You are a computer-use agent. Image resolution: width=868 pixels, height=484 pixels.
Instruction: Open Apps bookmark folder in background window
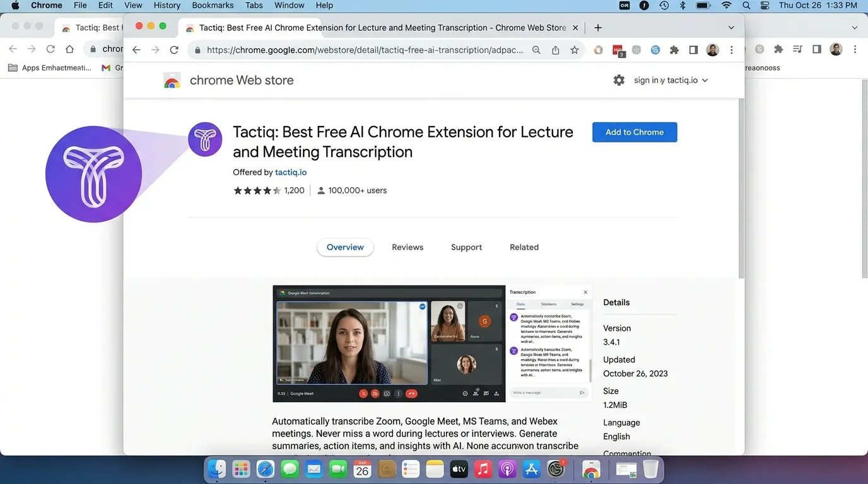pos(50,67)
